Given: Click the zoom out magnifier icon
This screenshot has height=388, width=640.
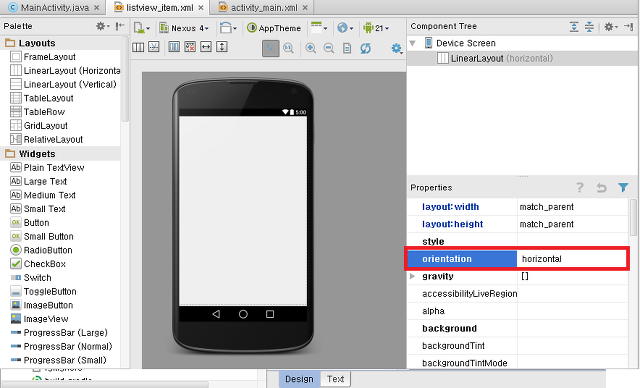Looking at the screenshot, I should coord(329,49).
